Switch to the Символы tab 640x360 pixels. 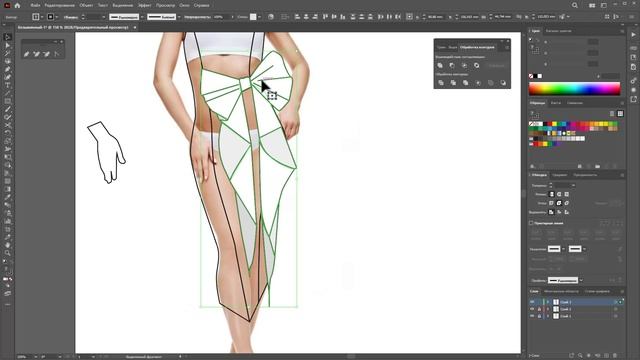click(x=575, y=103)
